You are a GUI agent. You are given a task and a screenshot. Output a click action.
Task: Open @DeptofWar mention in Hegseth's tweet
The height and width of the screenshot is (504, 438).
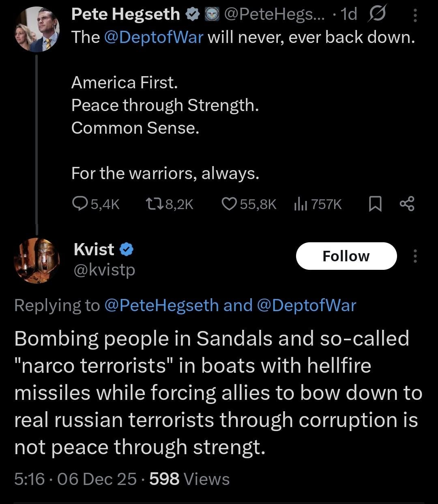pyautogui.click(x=154, y=37)
